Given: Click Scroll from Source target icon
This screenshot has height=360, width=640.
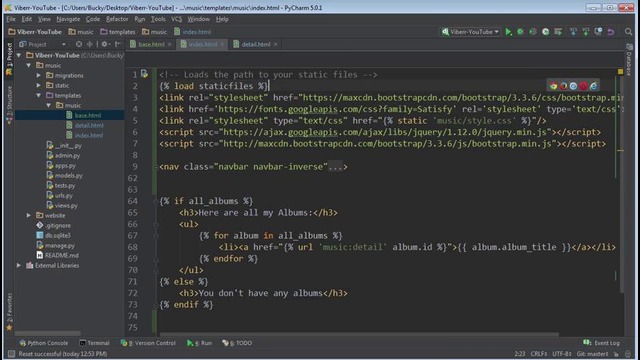Looking at the screenshot, I should 79,44.
